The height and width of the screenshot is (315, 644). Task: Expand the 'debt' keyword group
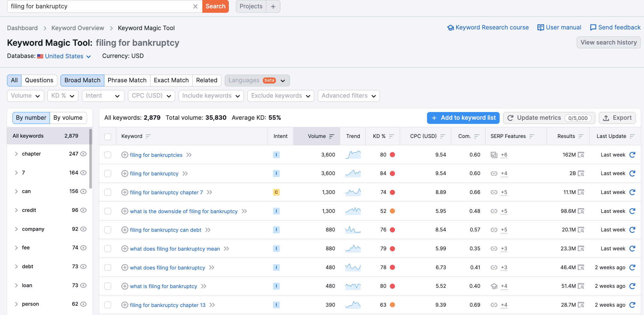16,267
